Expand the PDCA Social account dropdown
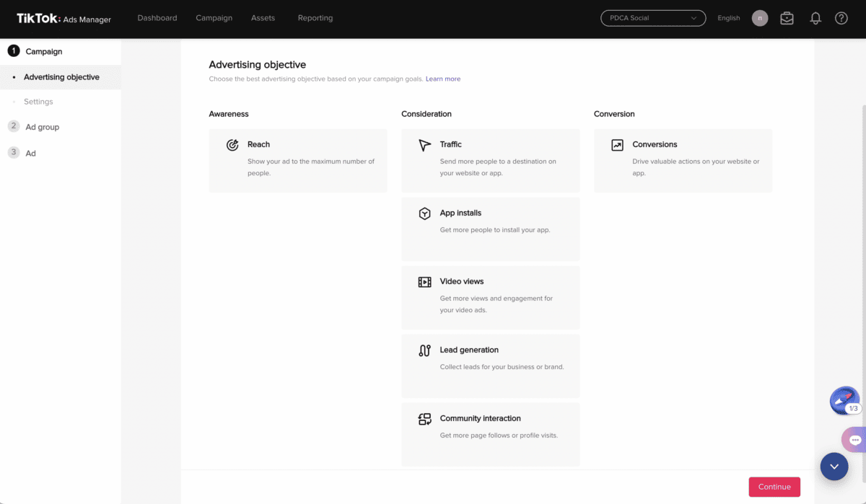 [653, 18]
